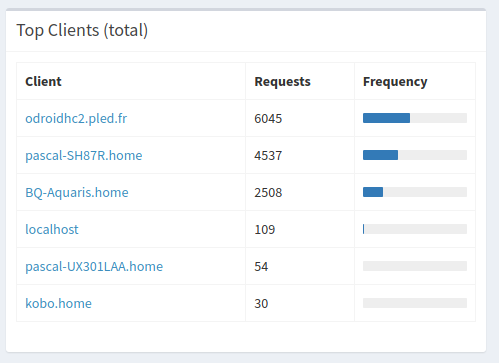499x363 pixels.
Task: Open the pascal-UX301LAA.home client link
Action: click(94, 266)
